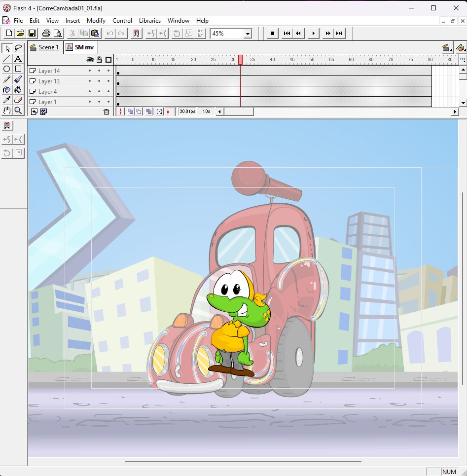Click timeline vertical scroll down arrow

pyautogui.click(x=463, y=103)
